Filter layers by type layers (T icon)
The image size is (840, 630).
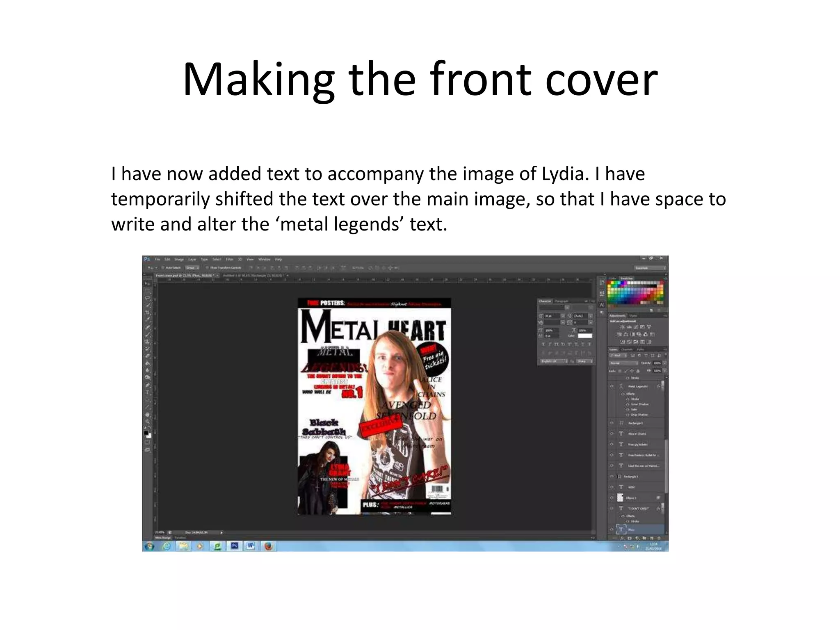pos(646,355)
